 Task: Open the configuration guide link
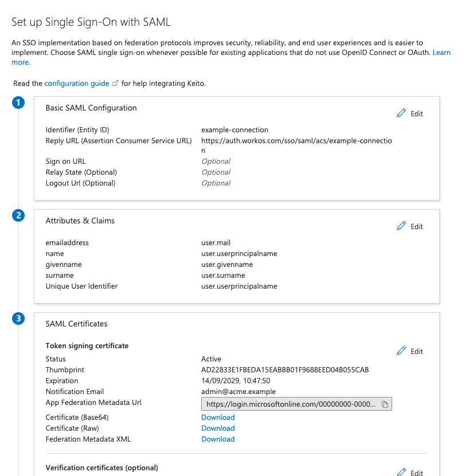coord(77,84)
